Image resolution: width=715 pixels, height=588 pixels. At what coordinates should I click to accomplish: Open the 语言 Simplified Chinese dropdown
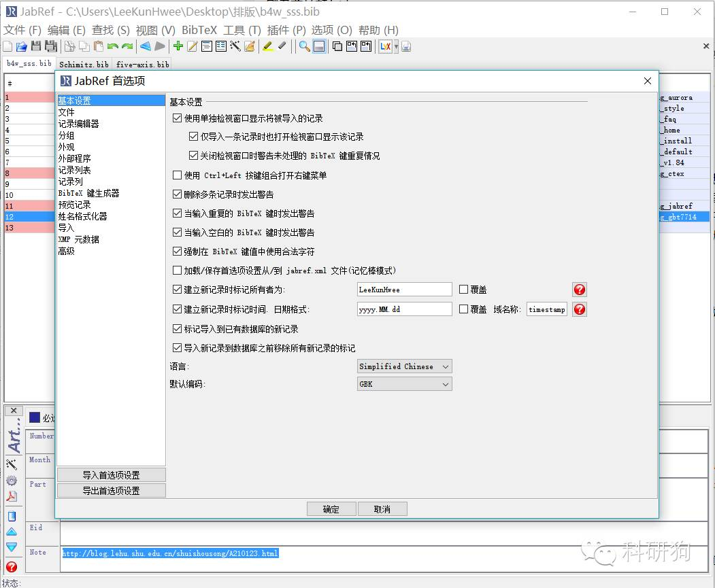(405, 366)
